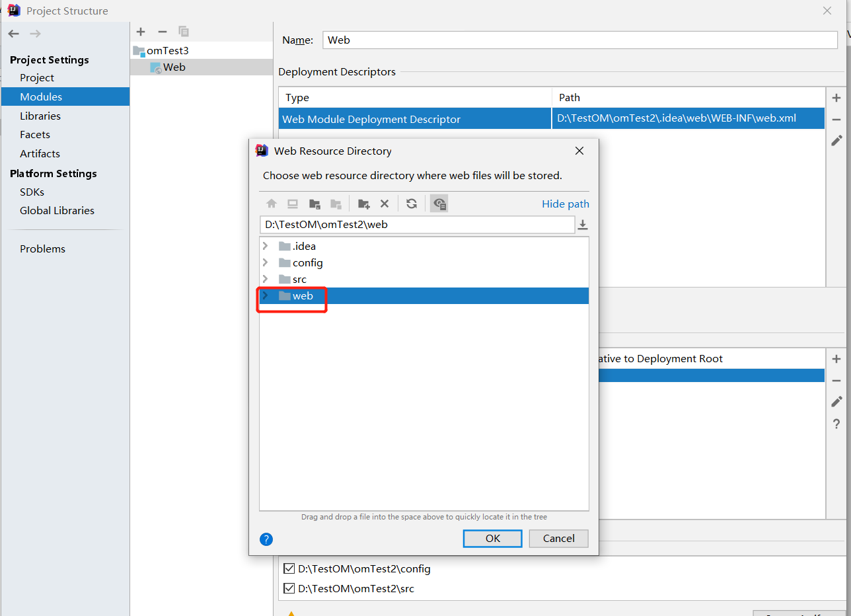Toggle the show hidden files eye icon
This screenshot has width=851, height=616.
[439, 204]
